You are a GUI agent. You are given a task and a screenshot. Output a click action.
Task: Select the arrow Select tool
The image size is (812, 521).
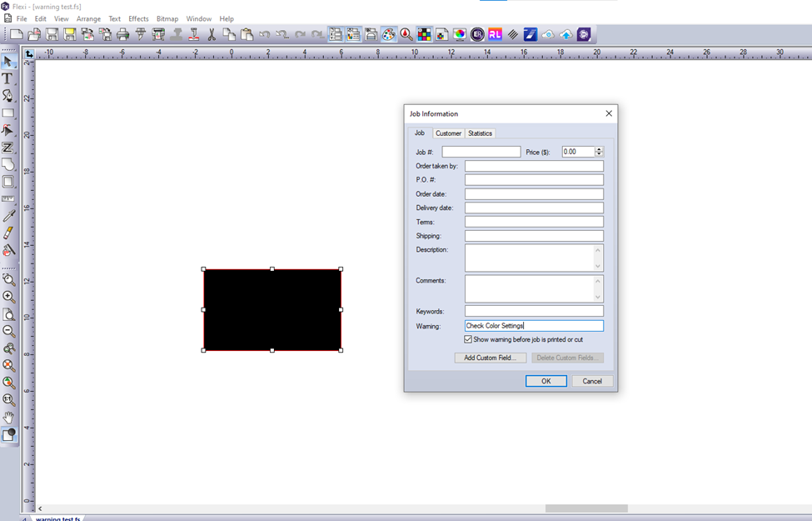8,62
